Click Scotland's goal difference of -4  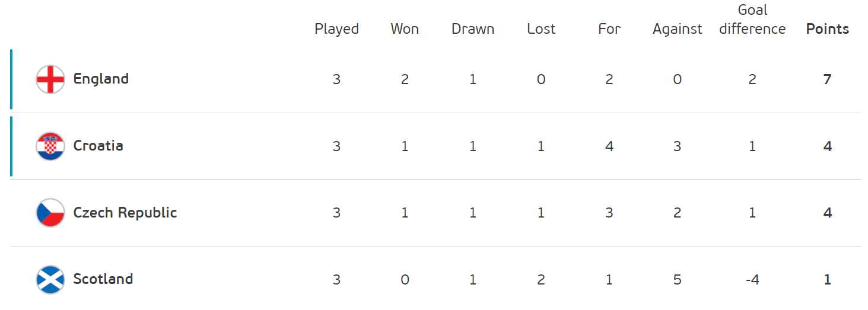point(752,280)
